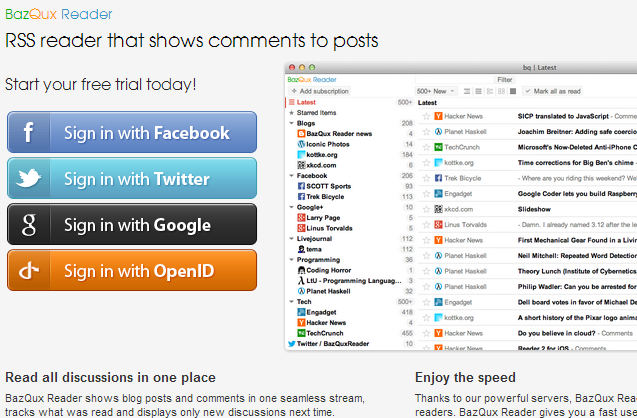Click the xkcd.com feed icon in sidebar

(x=301, y=165)
